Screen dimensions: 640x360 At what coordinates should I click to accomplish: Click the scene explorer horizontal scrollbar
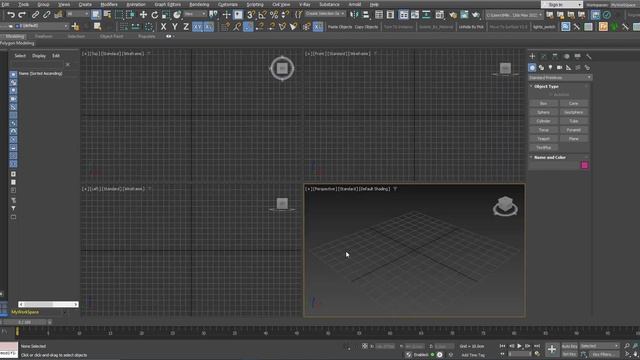48,304
